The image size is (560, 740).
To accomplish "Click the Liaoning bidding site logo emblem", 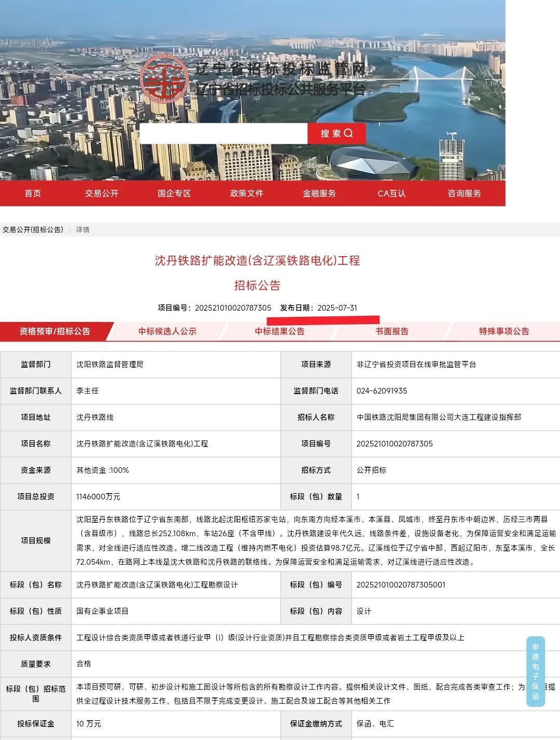I will tap(165, 78).
